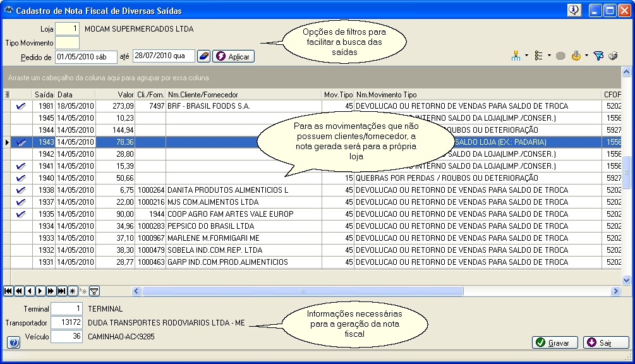Sort by Saída column header

(44, 94)
